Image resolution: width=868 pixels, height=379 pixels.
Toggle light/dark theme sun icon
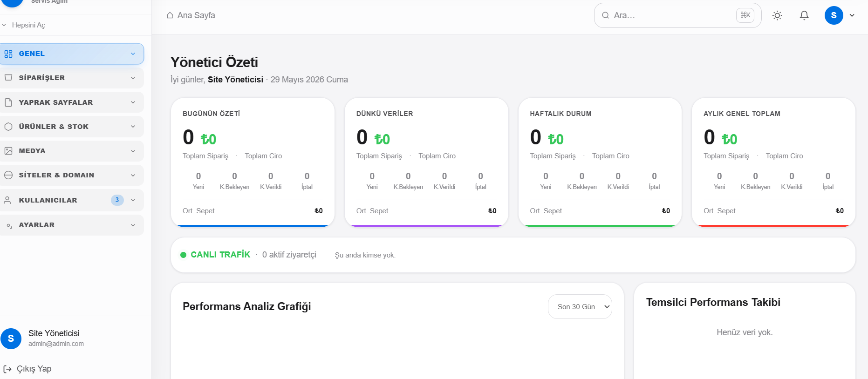pos(777,15)
